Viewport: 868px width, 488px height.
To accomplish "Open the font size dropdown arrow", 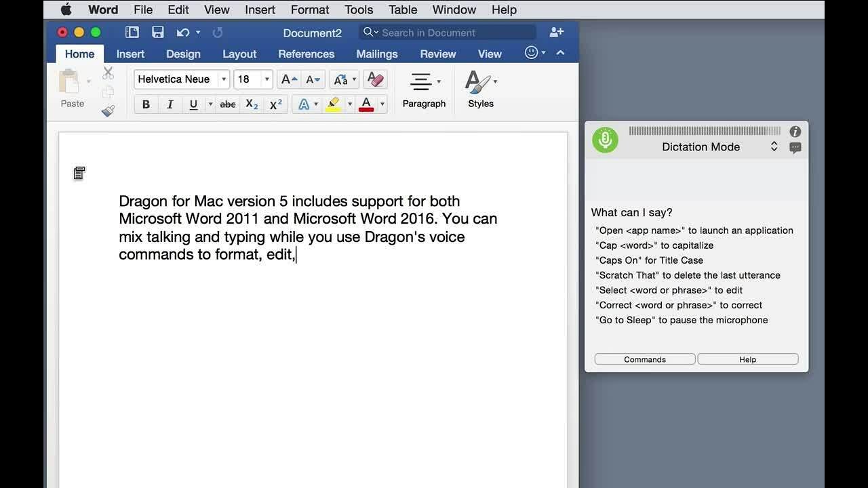I will pyautogui.click(x=267, y=79).
